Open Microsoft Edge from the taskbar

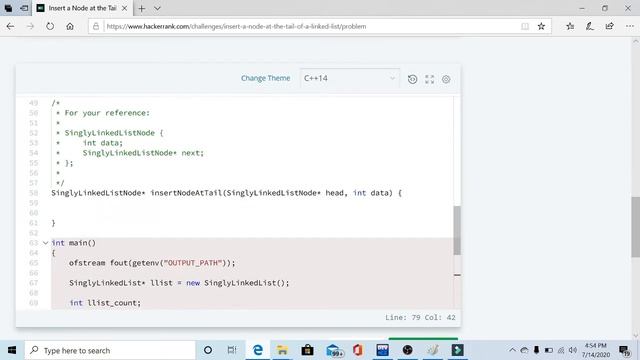tap(258, 350)
